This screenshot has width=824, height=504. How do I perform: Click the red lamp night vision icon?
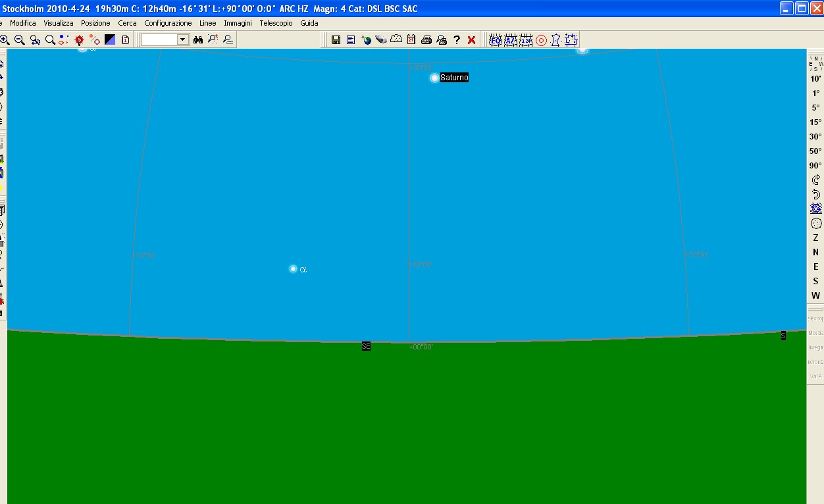click(79, 40)
